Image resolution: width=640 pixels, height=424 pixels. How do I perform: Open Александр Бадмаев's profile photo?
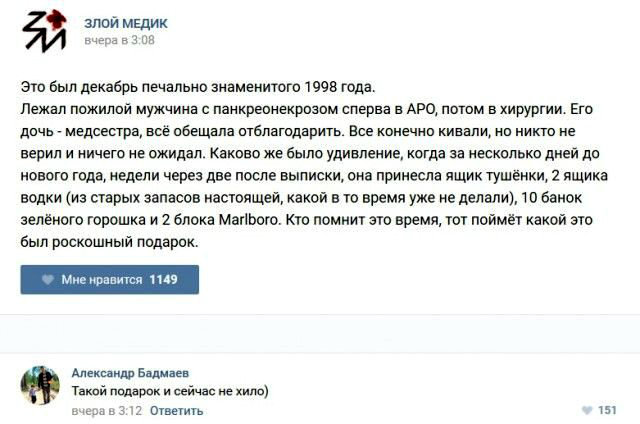click(41, 384)
